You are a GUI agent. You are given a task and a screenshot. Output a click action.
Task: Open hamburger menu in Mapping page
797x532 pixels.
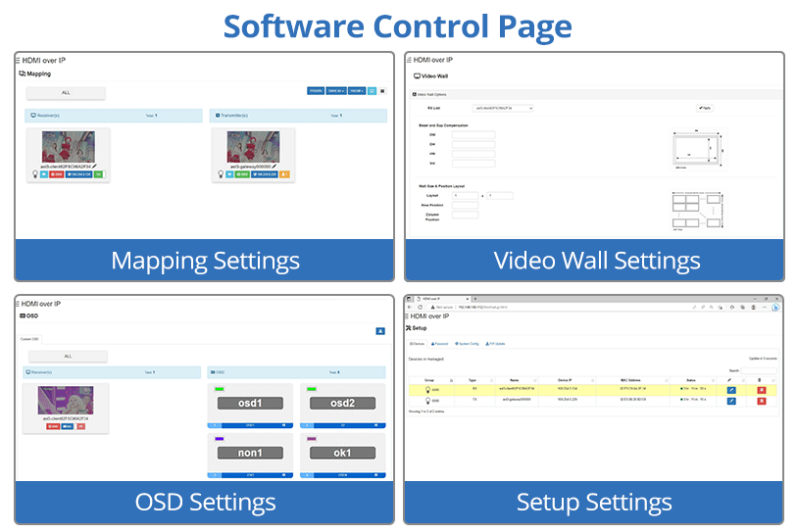click(19, 61)
